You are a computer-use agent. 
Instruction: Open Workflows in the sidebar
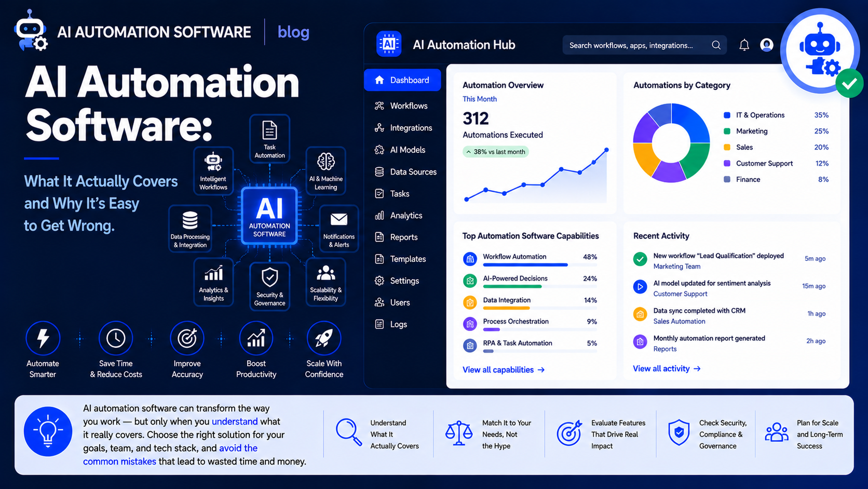pyautogui.click(x=401, y=105)
